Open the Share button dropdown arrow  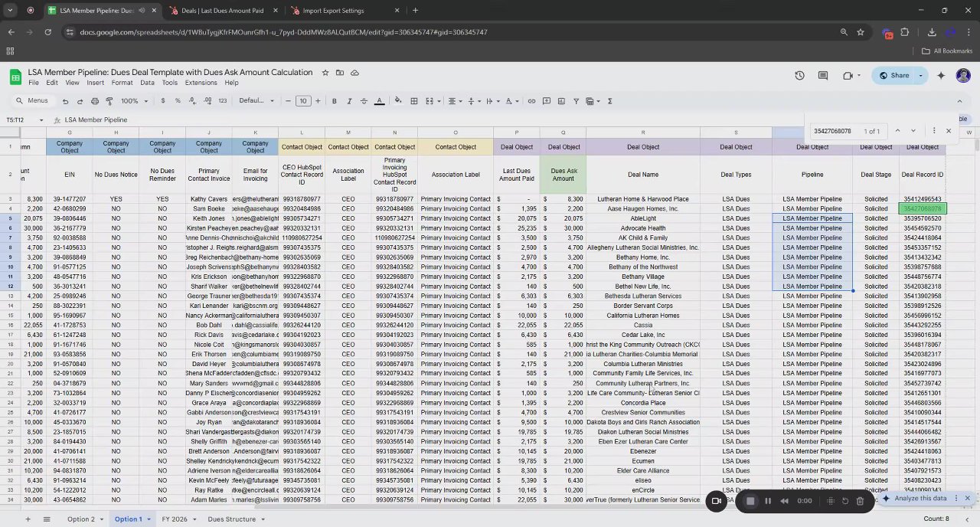[x=920, y=75]
